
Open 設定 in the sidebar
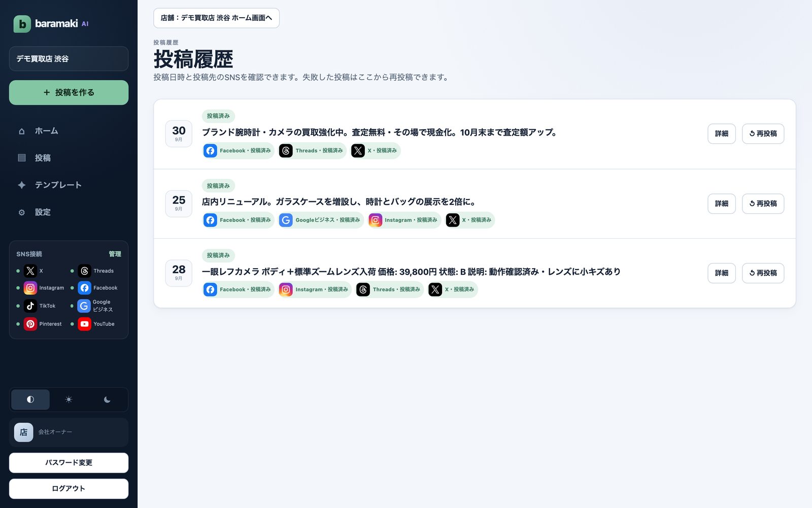[x=69, y=212]
